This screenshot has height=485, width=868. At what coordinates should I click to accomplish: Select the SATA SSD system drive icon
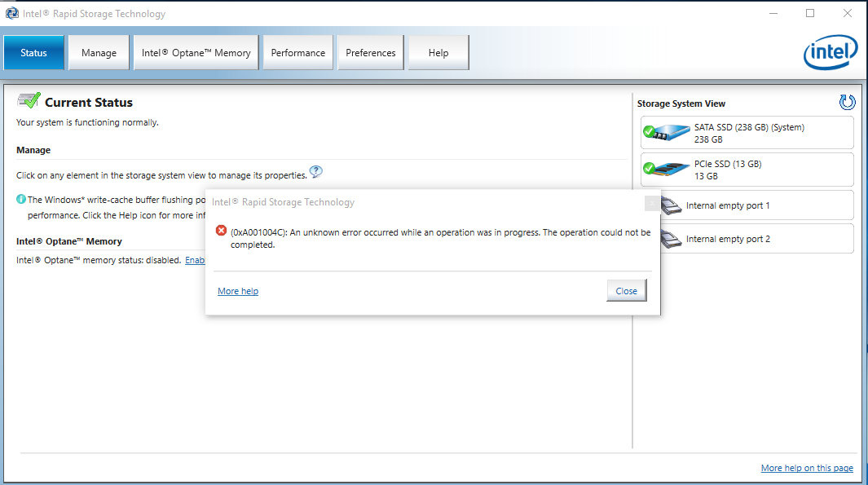[668, 132]
